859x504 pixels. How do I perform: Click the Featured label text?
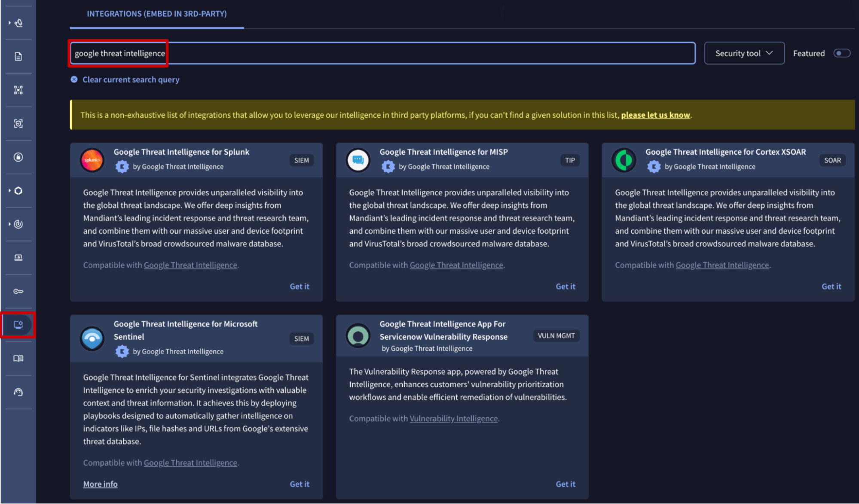tap(809, 53)
